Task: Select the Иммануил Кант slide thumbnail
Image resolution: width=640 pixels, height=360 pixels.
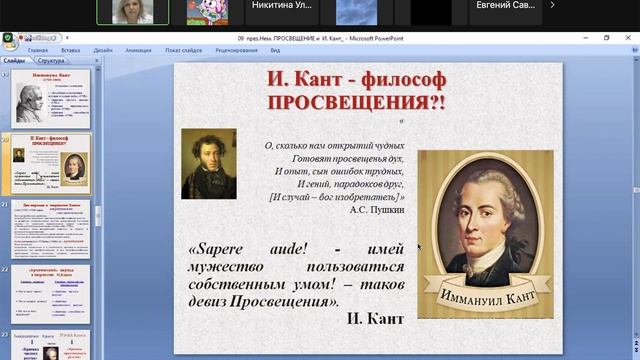Action: click(51, 99)
